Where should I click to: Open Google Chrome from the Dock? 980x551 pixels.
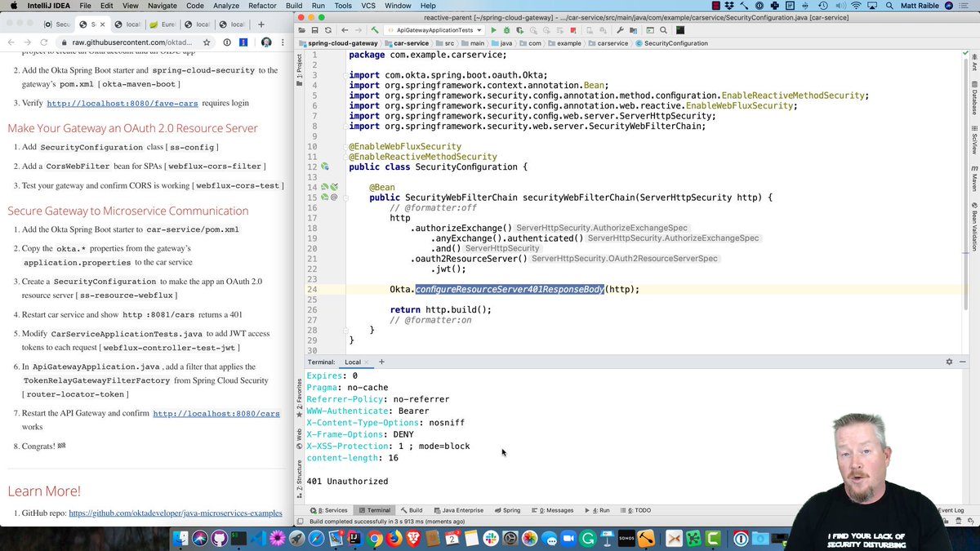tap(375, 538)
